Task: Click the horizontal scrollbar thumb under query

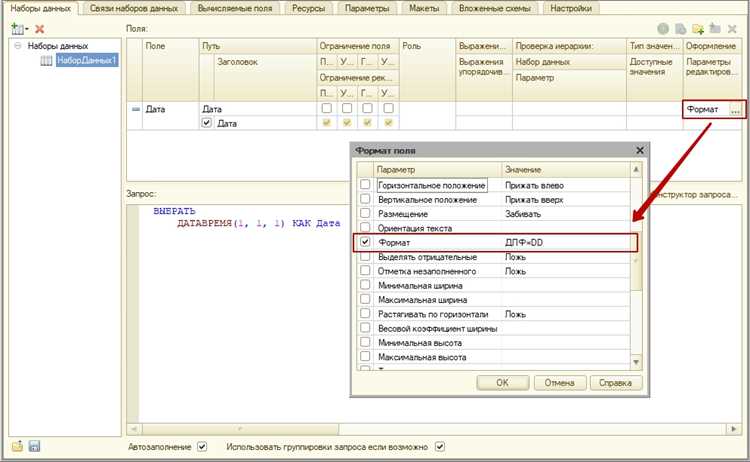Action: click(x=240, y=429)
